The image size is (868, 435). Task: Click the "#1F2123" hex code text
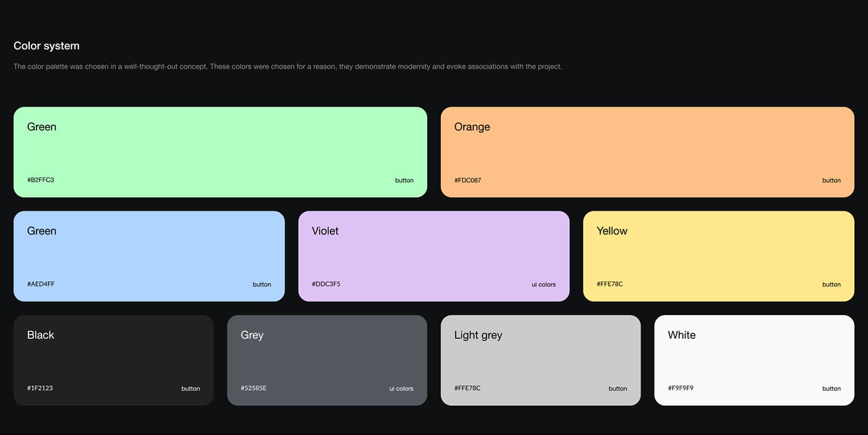[40, 388]
